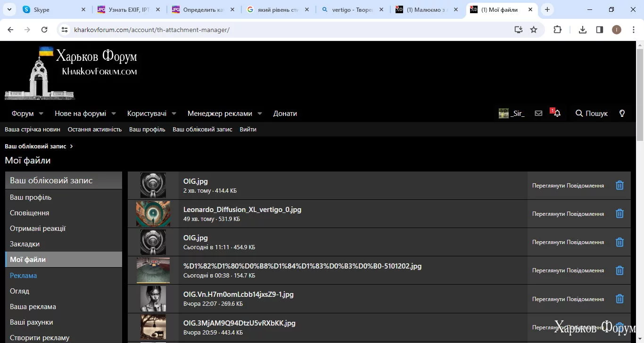Screen dimensions: 644x343
Task: Click install app icon in address bar
Action: tap(518, 30)
